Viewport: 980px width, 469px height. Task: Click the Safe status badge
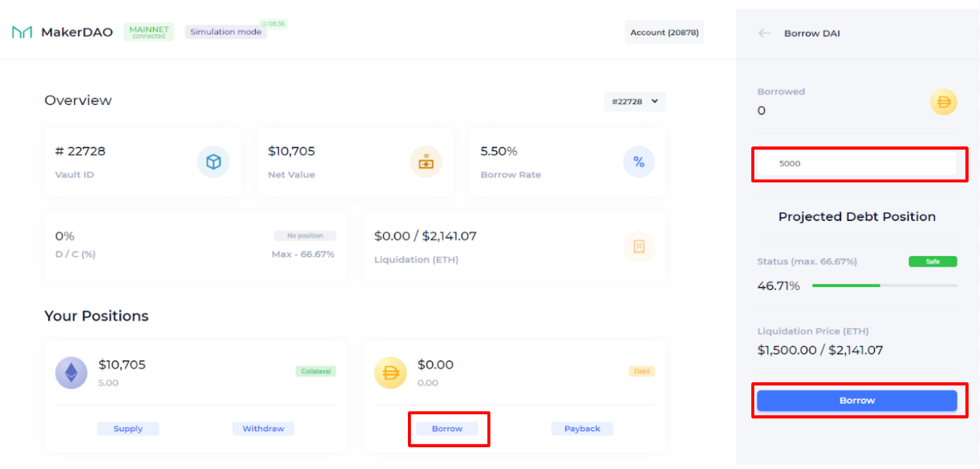point(933,261)
